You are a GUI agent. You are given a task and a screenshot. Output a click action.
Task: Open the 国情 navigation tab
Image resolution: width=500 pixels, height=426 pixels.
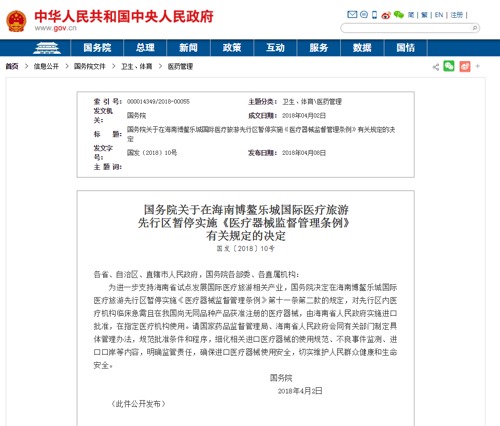tap(406, 48)
